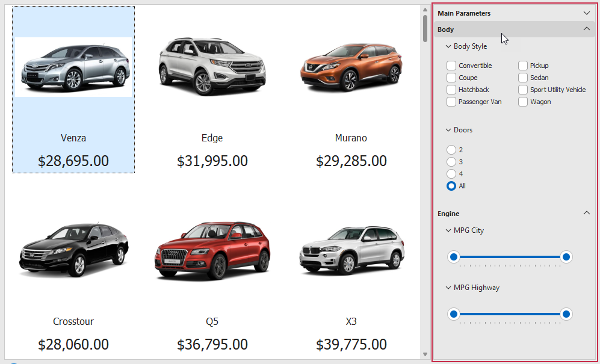Expand the Main Parameters section chevron

click(587, 13)
